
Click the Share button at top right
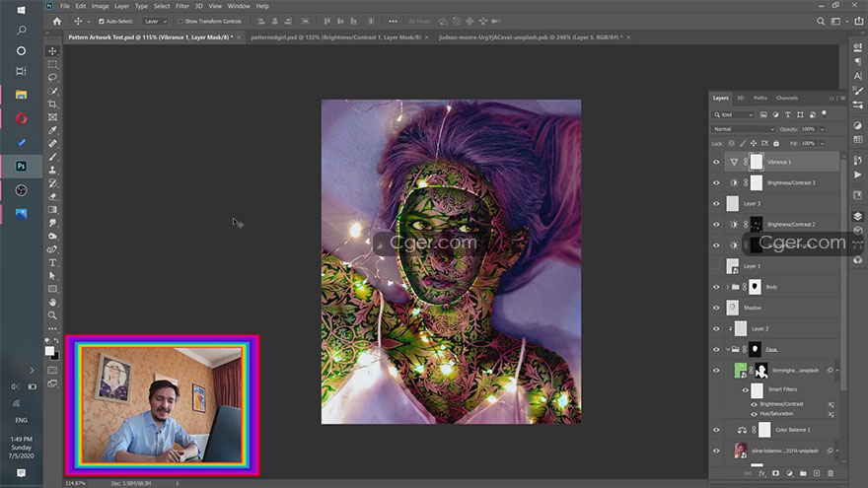pos(858,21)
